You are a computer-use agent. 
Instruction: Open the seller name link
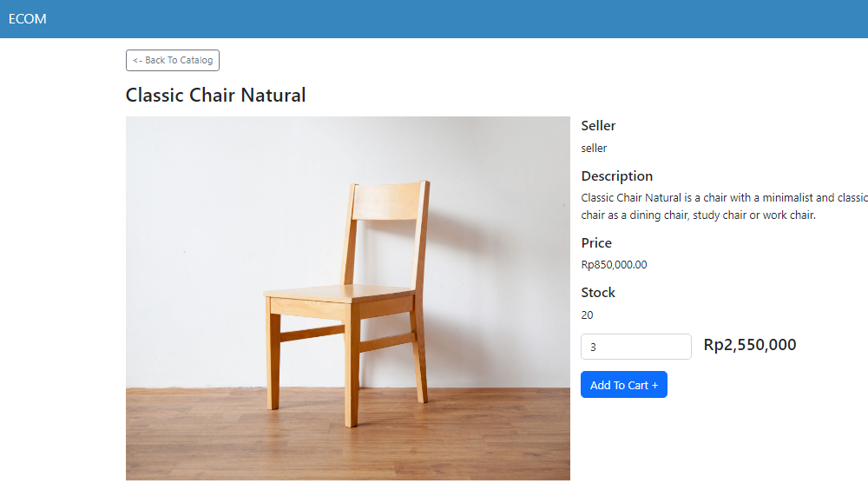(x=594, y=149)
